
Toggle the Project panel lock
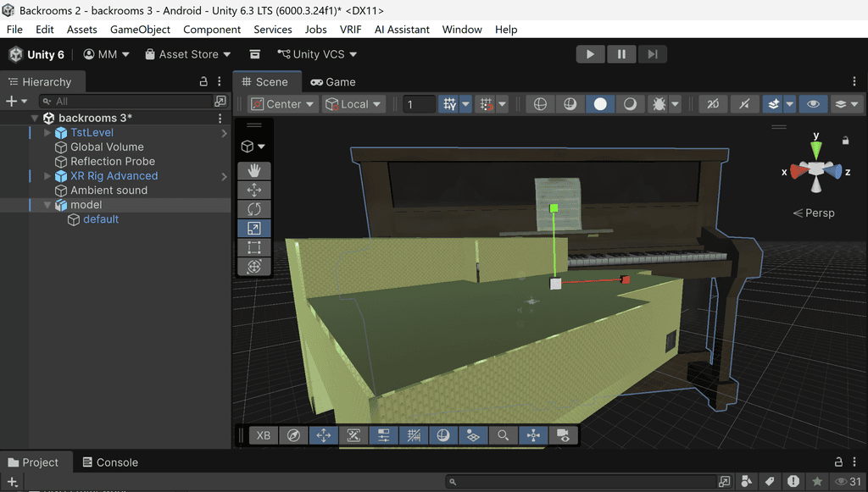pyautogui.click(x=838, y=462)
